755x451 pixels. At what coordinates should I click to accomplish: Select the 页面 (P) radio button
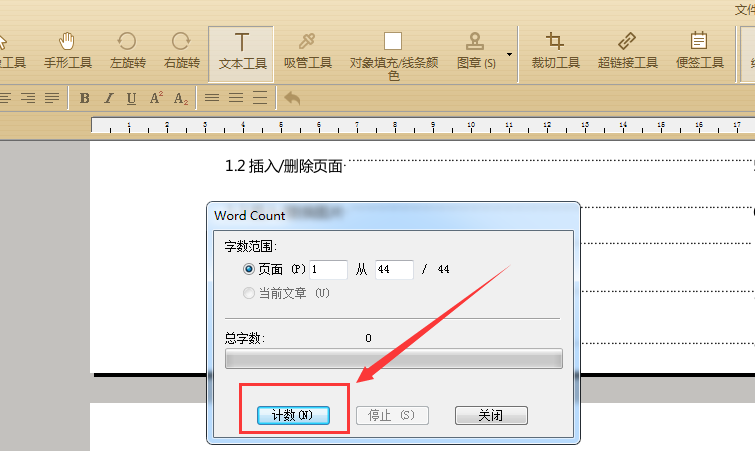pyautogui.click(x=248, y=269)
